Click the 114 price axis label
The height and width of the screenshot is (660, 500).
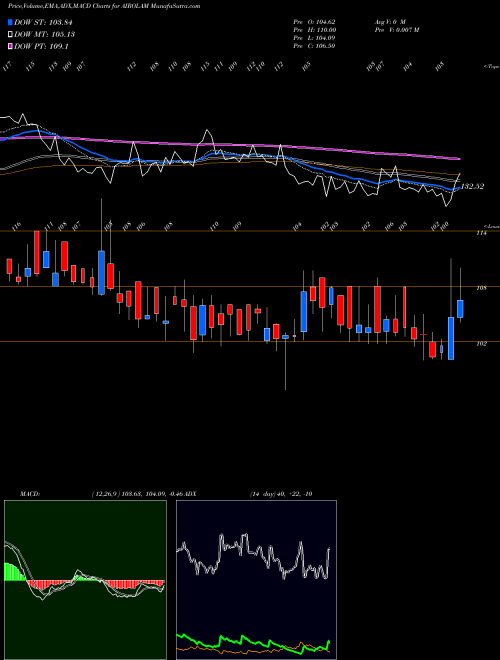pyautogui.click(x=481, y=233)
